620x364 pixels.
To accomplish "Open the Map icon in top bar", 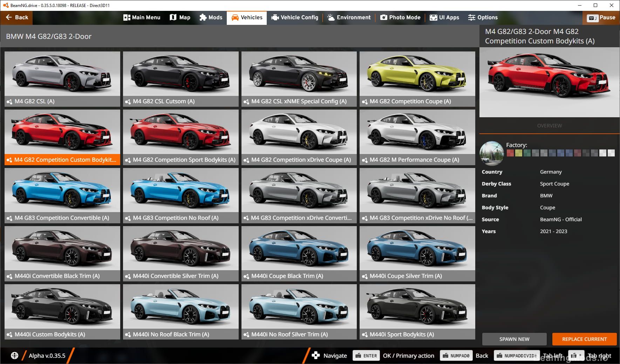I will coord(173,17).
